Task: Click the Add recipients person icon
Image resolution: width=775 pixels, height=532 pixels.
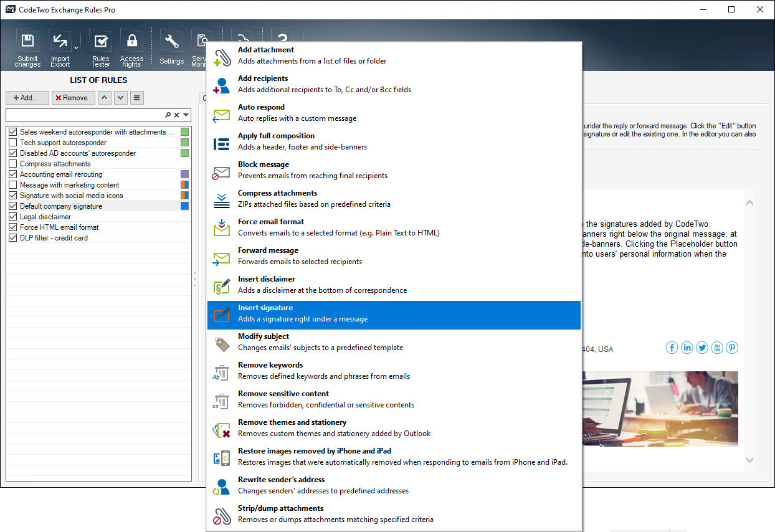Action: [222, 85]
